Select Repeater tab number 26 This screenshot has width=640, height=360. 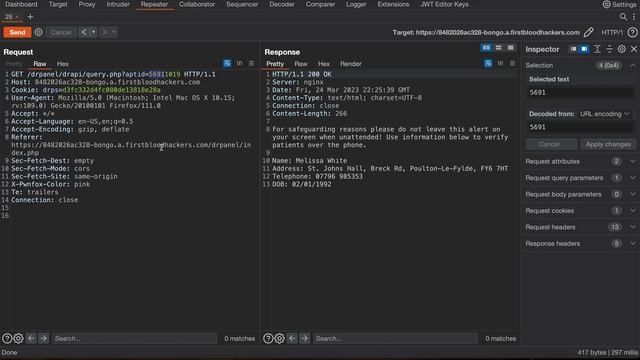click(11, 17)
